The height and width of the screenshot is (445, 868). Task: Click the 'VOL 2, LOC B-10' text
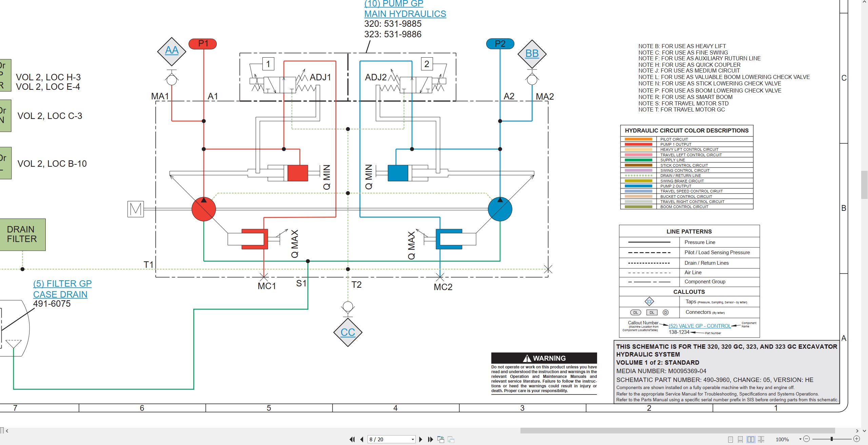[52, 164]
